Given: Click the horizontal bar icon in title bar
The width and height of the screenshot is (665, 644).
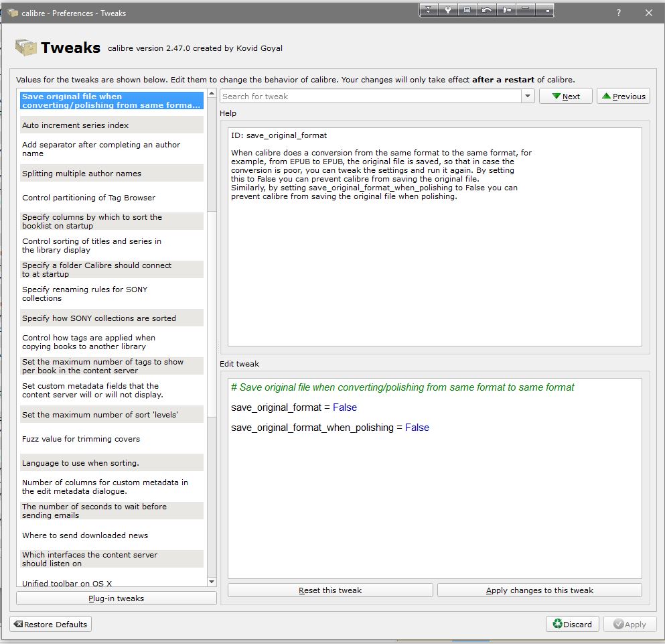Looking at the screenshot, I should click(x=526, y=9).
